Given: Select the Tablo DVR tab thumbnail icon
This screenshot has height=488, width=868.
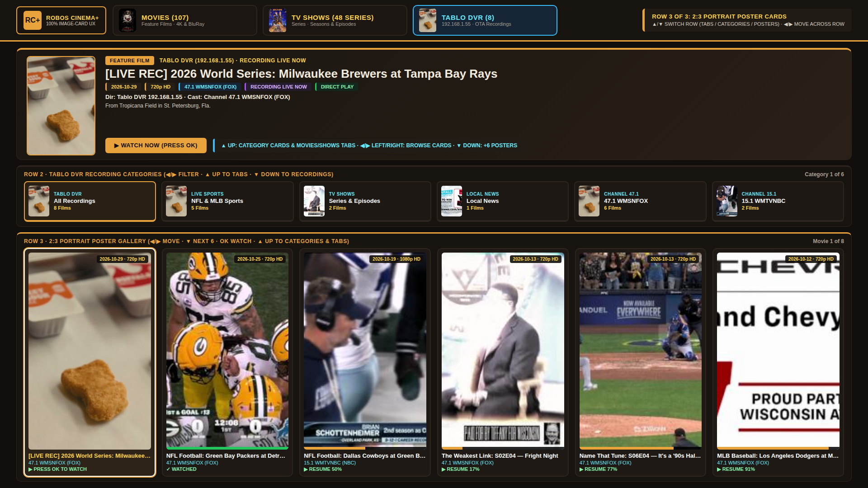Looking at the screenshot, I should pos(428,20).
